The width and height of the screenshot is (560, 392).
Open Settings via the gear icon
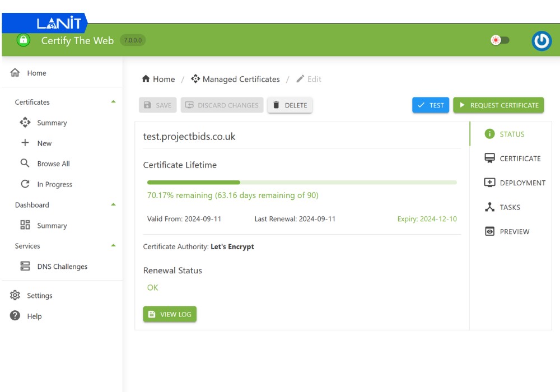15,295
